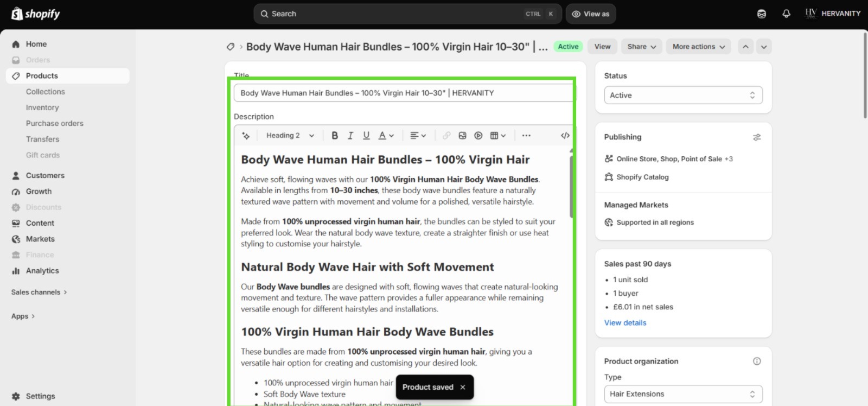Open more formatting options ellipsis
The image size is (868, 406).
pos(526,136)
